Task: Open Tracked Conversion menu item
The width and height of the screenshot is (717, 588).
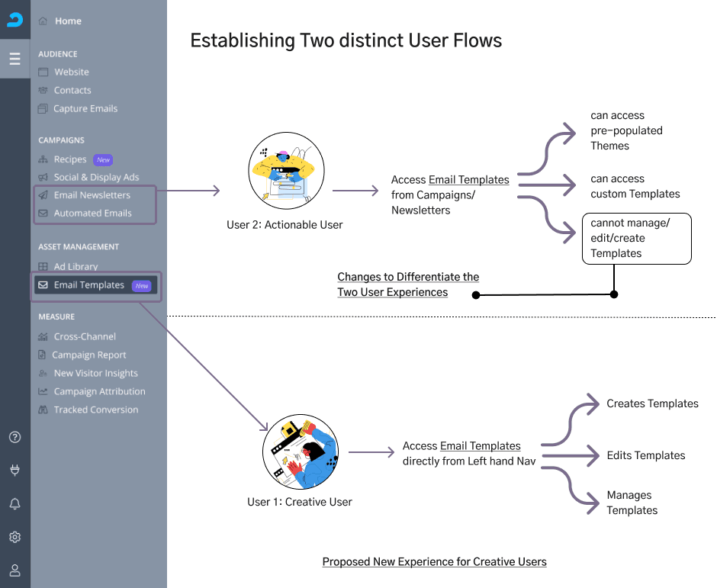Action: 95,410
